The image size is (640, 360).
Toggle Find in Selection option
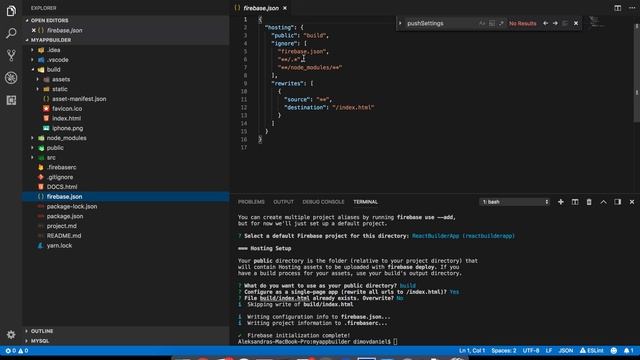click(565, 24)
